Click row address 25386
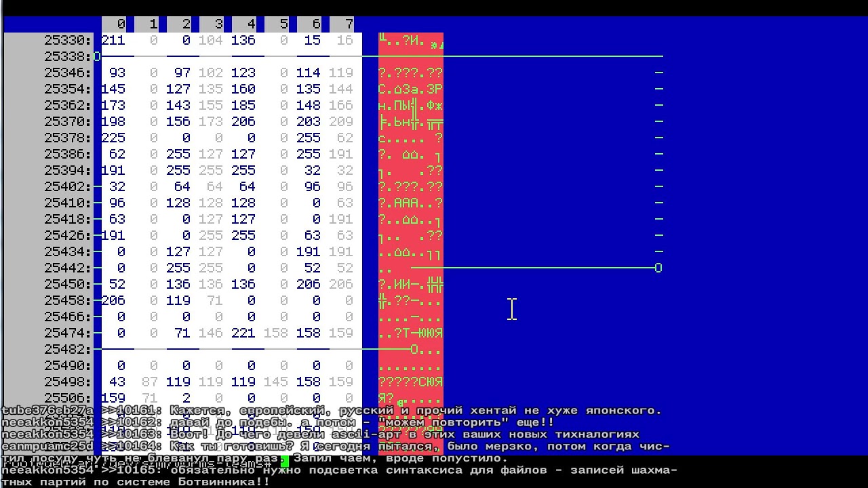Viewport: 868px width, 488px height. [x=68, y=155]
